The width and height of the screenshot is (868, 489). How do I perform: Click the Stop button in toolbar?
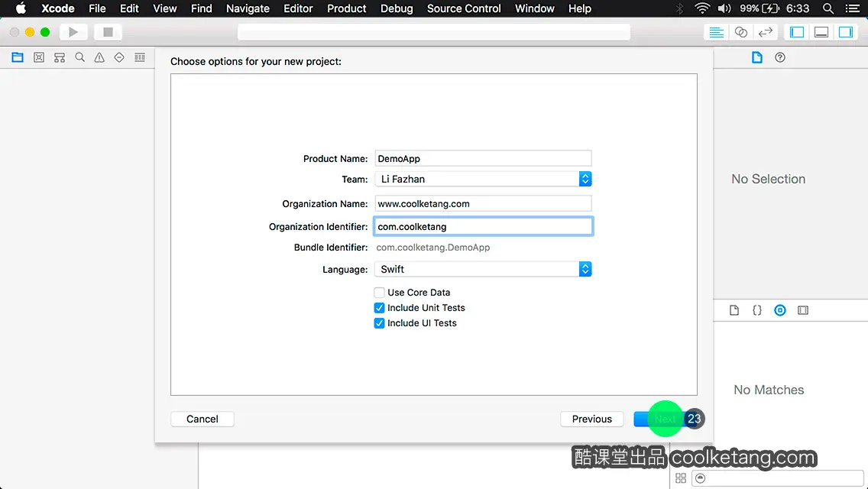(108, 32)
